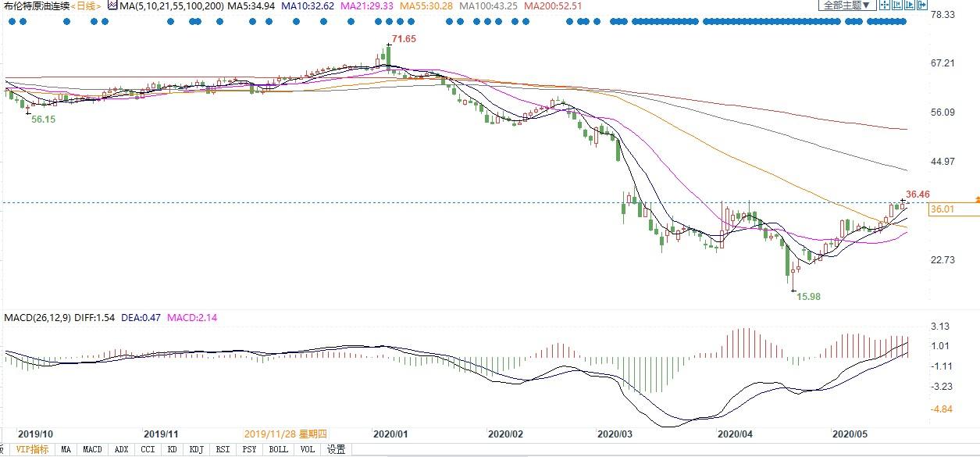Open the 设置 settings button
The image size is (980, 457).
click(x=336, y=449)
